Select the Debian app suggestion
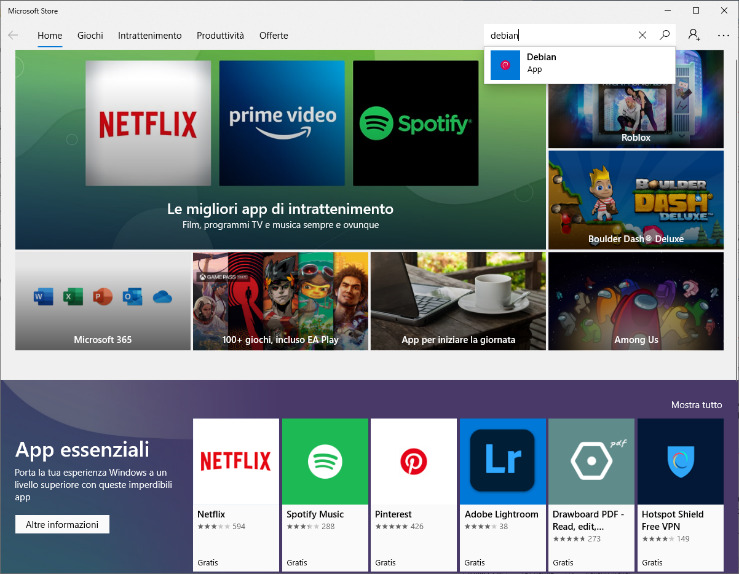739x574 pixels. pyautogui.click(x=579, y=65)
